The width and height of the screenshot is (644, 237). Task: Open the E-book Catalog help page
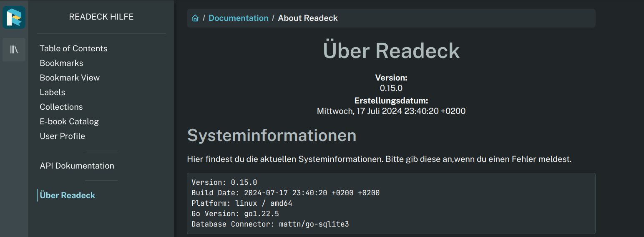click(x=69, y=121)
